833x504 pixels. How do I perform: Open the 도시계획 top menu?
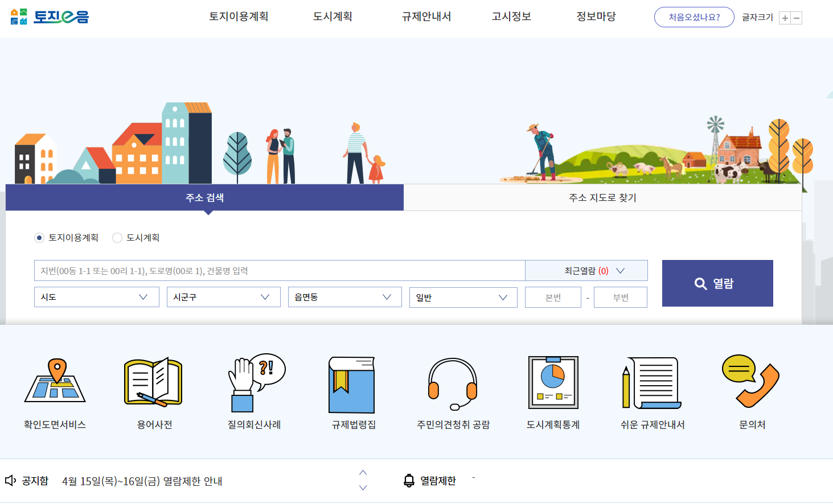tap(333, 16)
